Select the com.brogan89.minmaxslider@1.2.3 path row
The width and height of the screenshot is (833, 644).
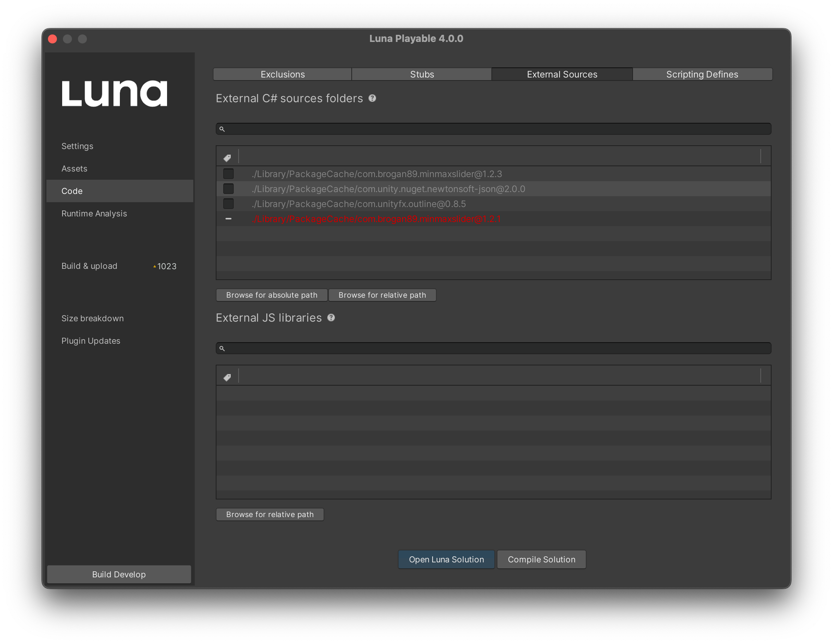coord(494,174)
